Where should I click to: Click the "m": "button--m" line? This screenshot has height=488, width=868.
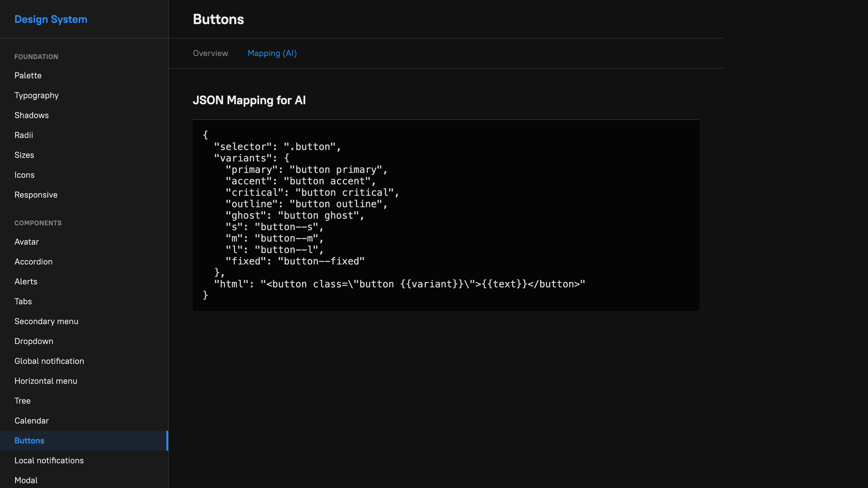[x=275, y=239]
